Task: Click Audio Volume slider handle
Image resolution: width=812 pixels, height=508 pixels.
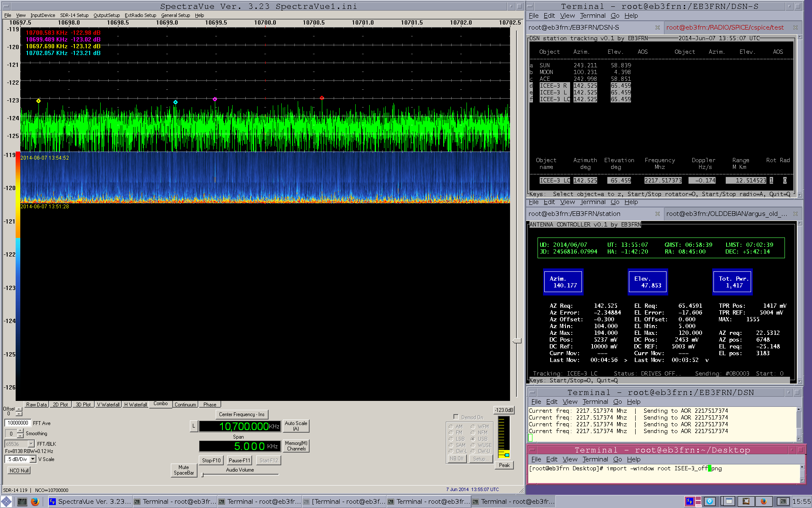Action: [x=203, y=475]
